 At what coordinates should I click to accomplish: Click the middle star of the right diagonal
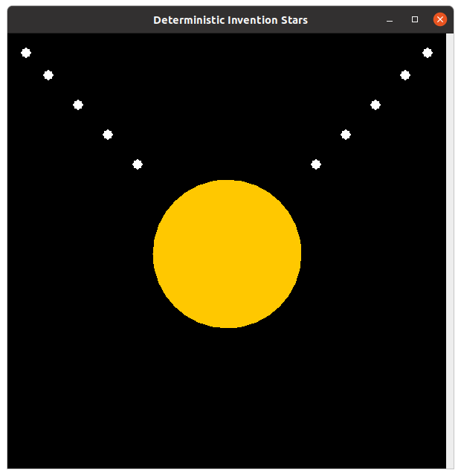[x=375, y=105]
